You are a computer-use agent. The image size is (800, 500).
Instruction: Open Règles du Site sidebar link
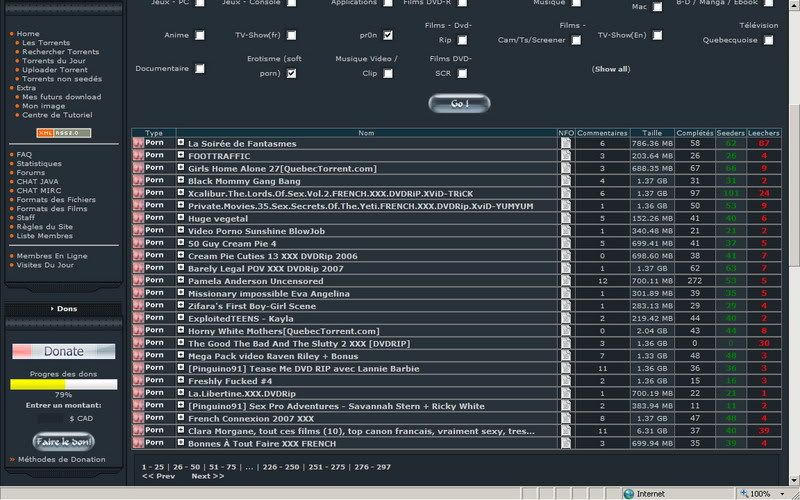pos(44,227)
